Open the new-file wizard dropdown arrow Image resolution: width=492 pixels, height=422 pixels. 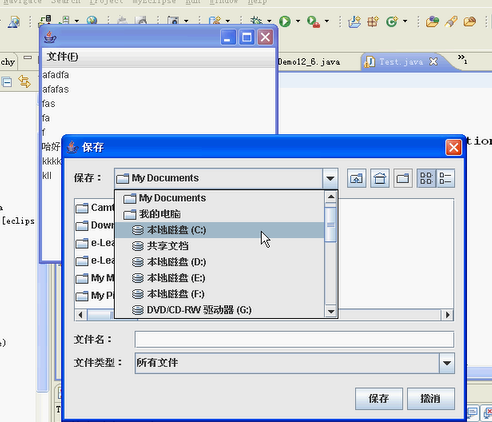coord(227,21)
